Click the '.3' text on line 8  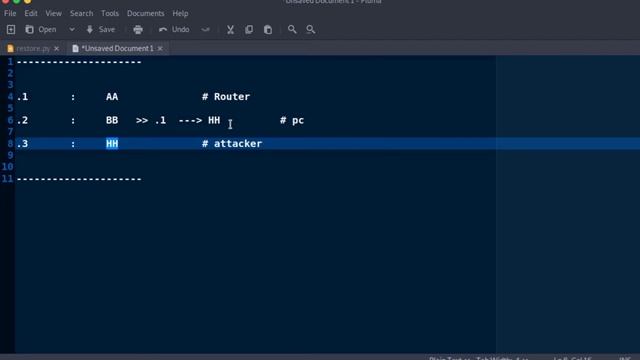point(22,144)
